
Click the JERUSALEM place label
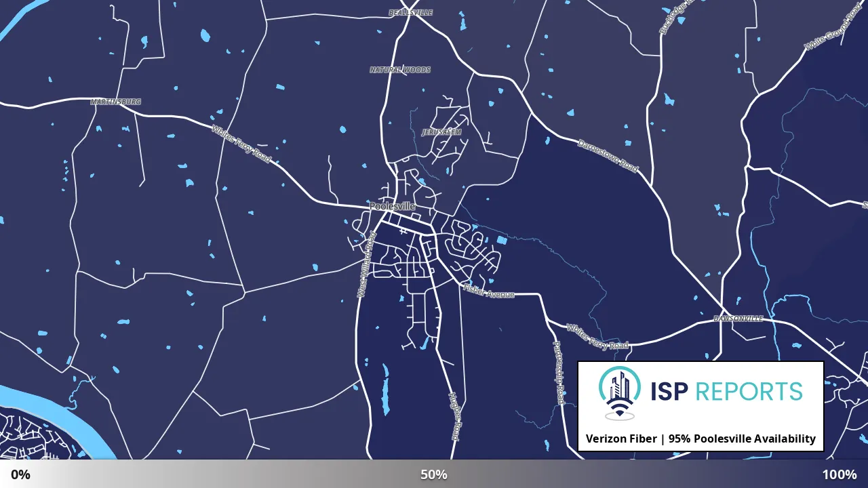[441, 132]
